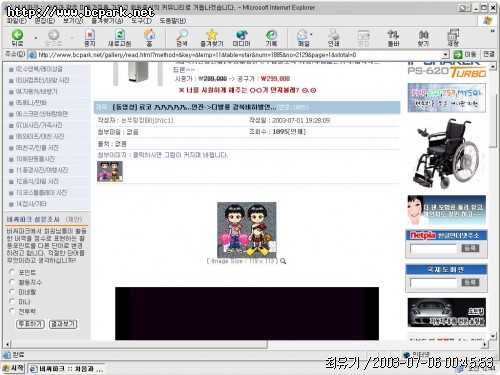
Task: Open the Search (검색) pane
Action: (x=182, y=37)
